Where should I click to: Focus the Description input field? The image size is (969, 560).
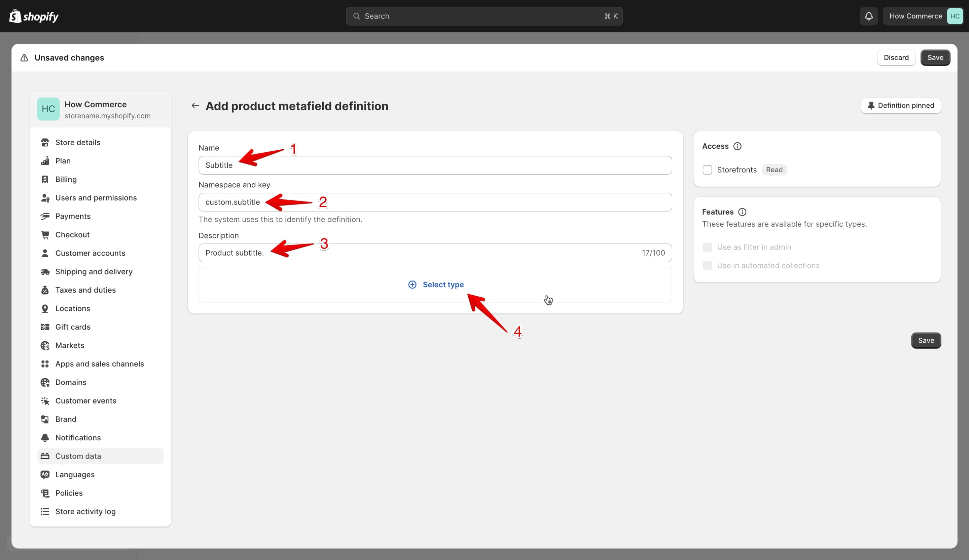pyautogui.click(x=435, y=253)
